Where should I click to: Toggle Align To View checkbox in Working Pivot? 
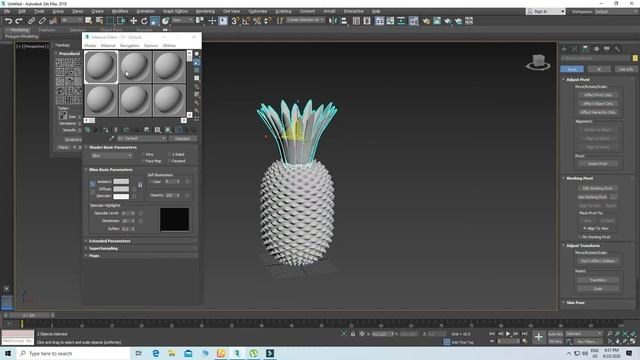(585, 228)
